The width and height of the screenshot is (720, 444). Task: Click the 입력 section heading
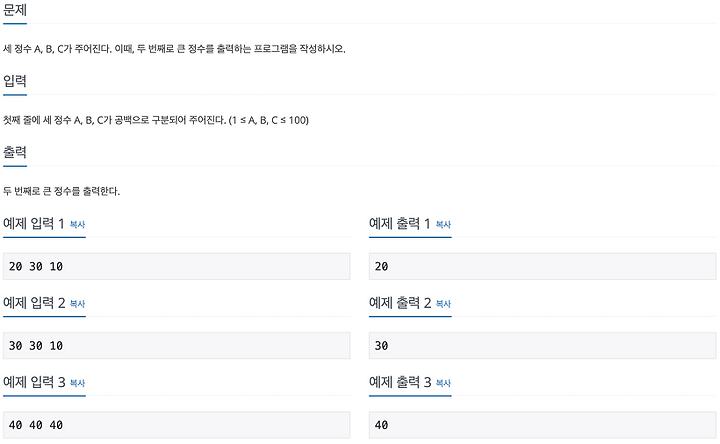(x=15, y=81)
